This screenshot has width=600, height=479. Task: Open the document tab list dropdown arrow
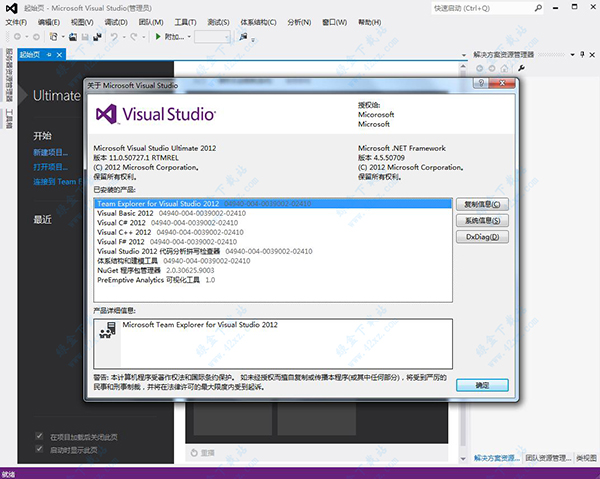click(464, 55)
